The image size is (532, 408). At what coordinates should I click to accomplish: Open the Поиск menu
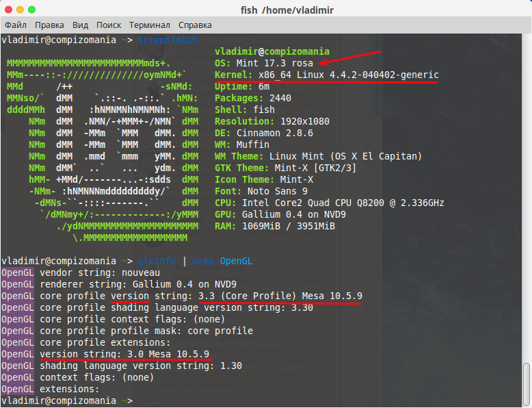pos(109,25)
